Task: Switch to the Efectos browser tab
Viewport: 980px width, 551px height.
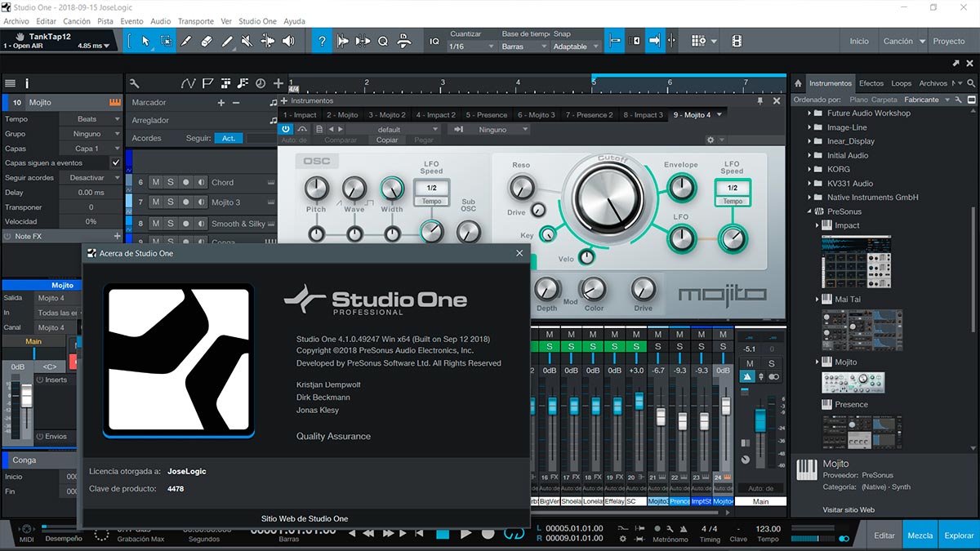Action: (x=871, y=83)
